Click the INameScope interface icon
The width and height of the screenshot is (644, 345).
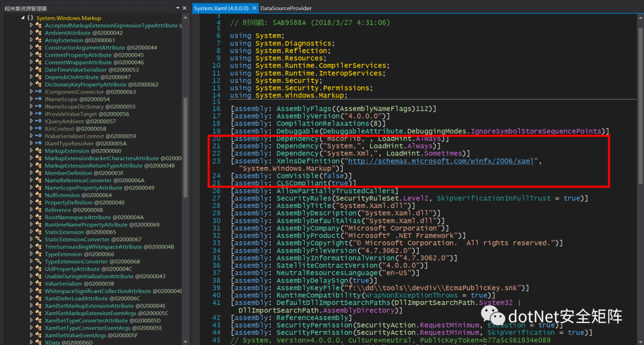click(38, 100)
